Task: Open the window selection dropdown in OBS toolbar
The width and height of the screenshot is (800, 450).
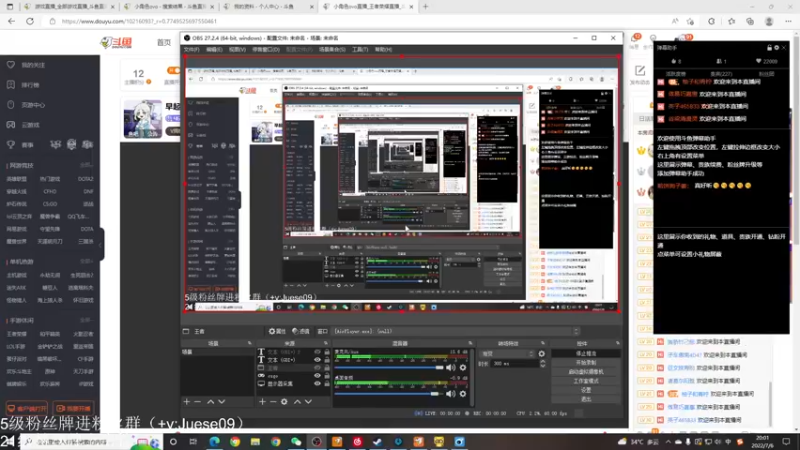Action: (457, 331)
